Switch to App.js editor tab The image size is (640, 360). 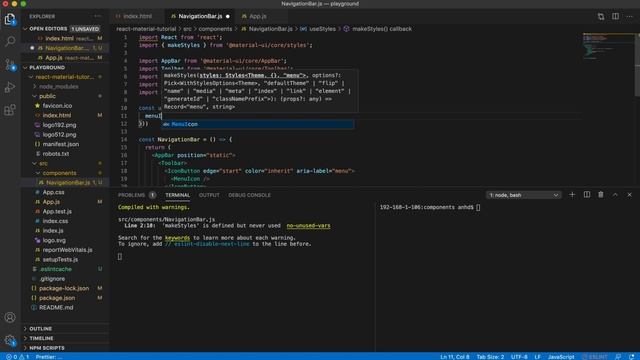(x=258, y=16)
